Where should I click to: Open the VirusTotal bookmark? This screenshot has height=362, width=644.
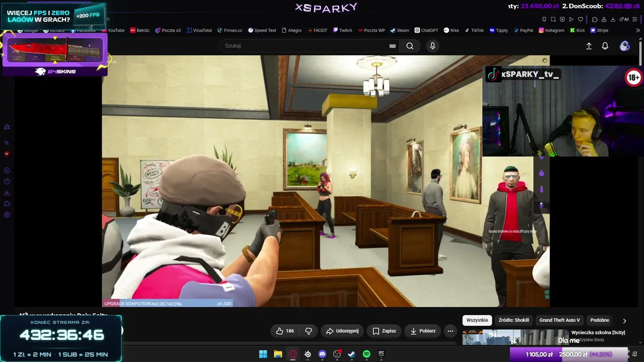click(199, 30)
